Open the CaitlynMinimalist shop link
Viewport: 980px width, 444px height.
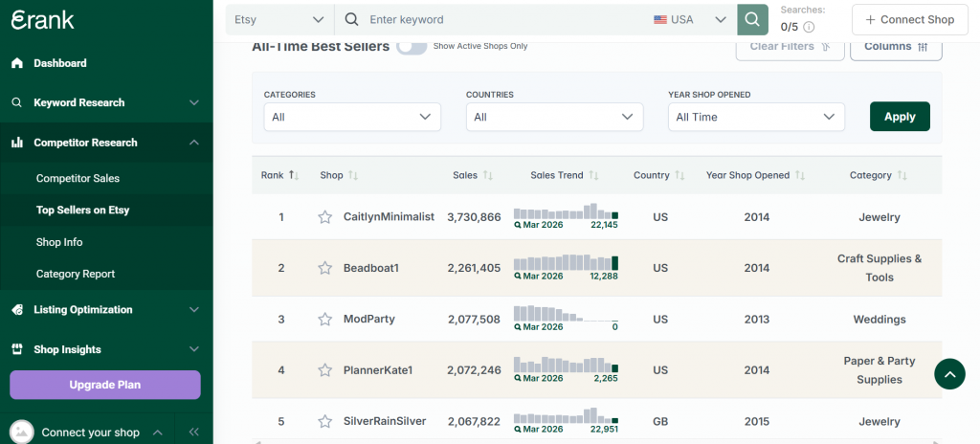[389, 217]
